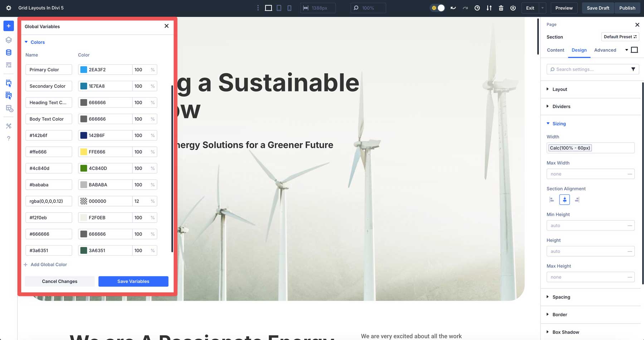Switch to the Content tab in Page settings
Image resolution: width=644 pixels, height=340 pixels.
click(555, 50)
